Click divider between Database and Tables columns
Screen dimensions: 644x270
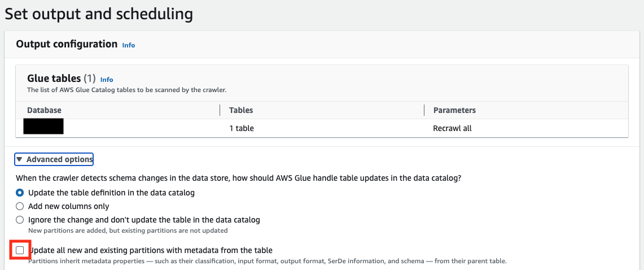coord(220,110)
